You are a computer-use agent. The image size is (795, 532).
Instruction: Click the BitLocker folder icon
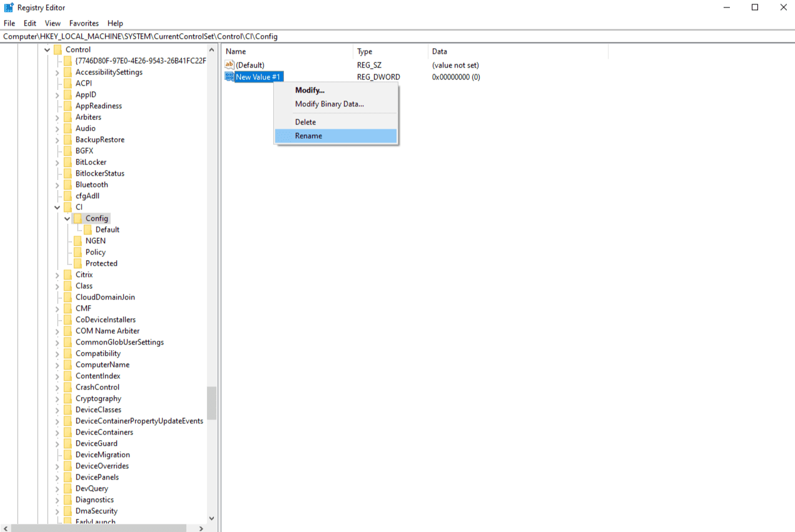(68, 162)
